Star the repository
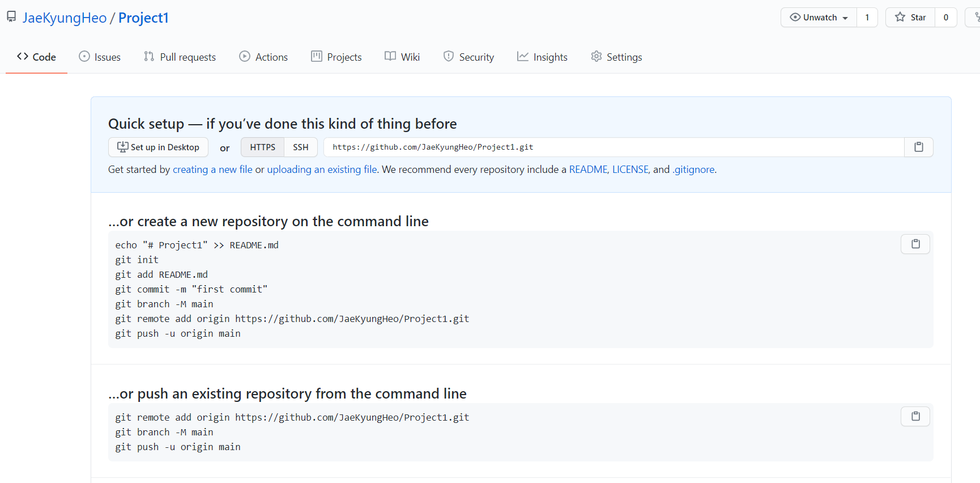This screenshot has width=980, height=483. (910, 18)
